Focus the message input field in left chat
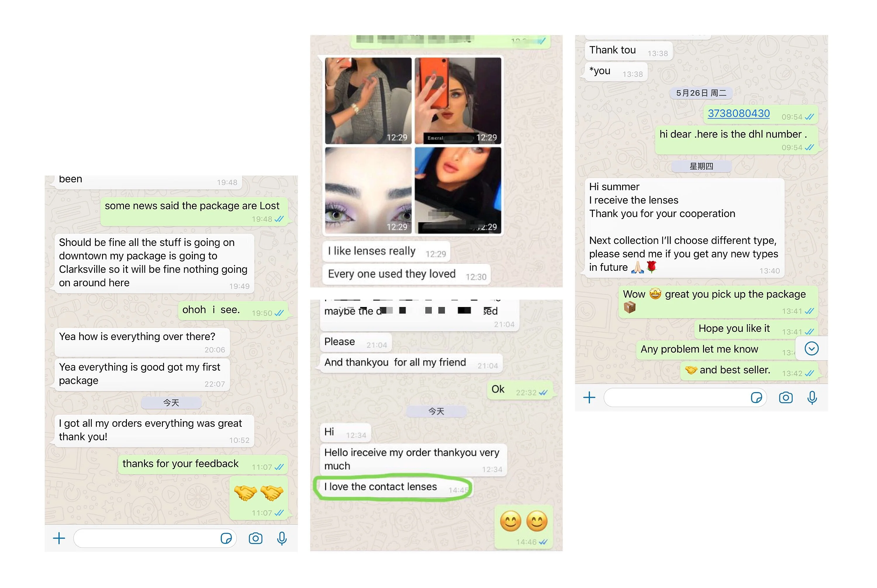 (155, 539)
